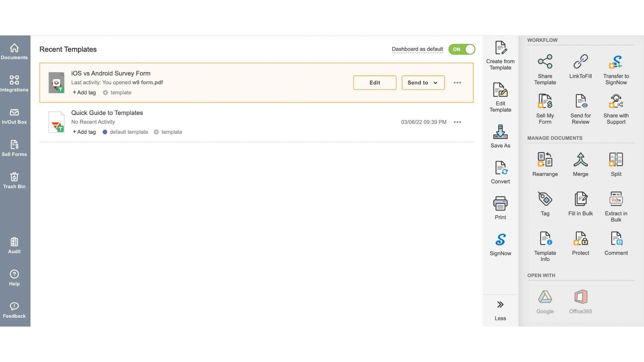Click the Save As icon
The width and height of the screenshot is (644, 362).
(500, 135)
